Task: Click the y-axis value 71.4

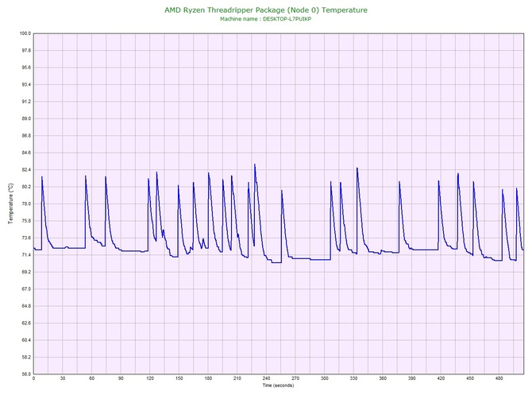Action: coord(26,254)
